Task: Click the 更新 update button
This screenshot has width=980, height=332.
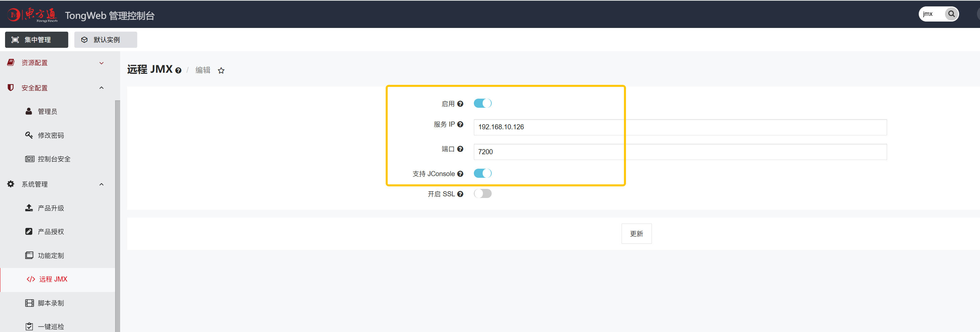Action: click(636, 233)
